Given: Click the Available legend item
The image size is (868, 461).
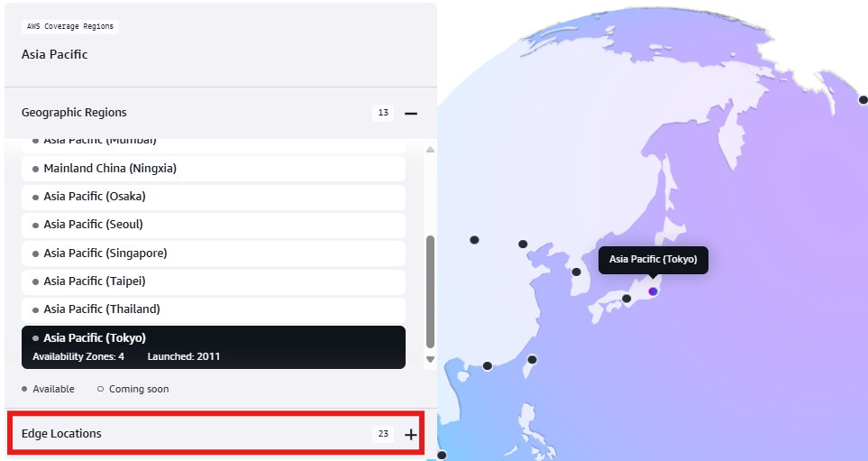Looking at the screenshot, I should pyautogui.click(x=48, y=389).
